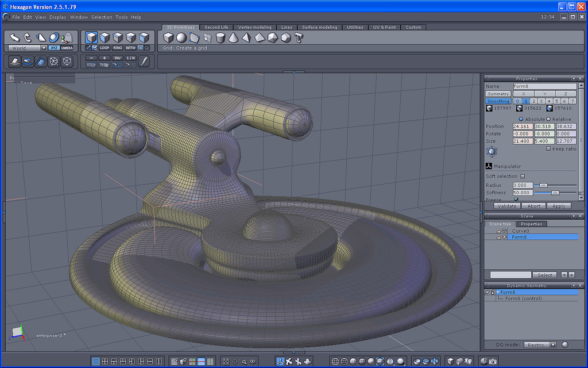Open the Second Life tab
Viewport: 588px width, 368px height.
click(216, 27)
